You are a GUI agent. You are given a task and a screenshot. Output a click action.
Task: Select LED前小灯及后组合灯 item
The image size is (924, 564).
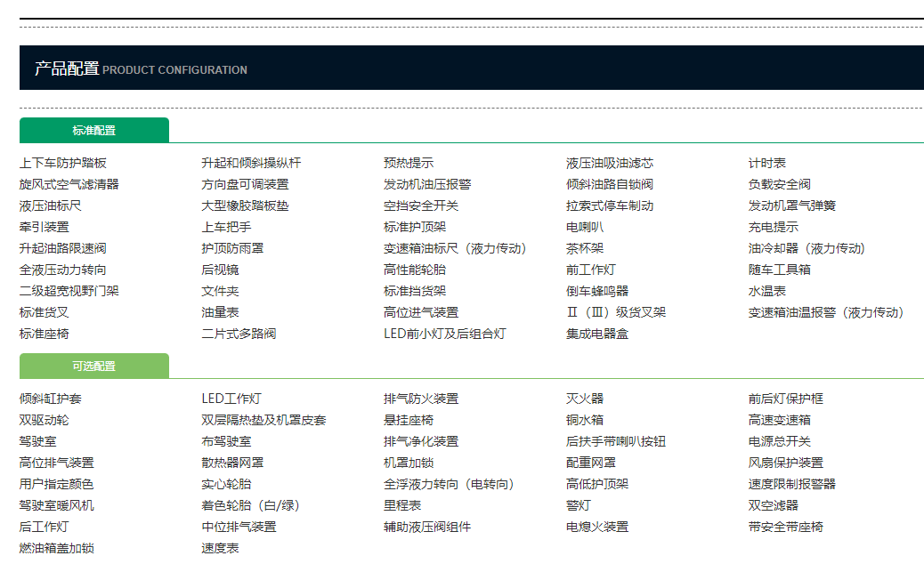445,334
